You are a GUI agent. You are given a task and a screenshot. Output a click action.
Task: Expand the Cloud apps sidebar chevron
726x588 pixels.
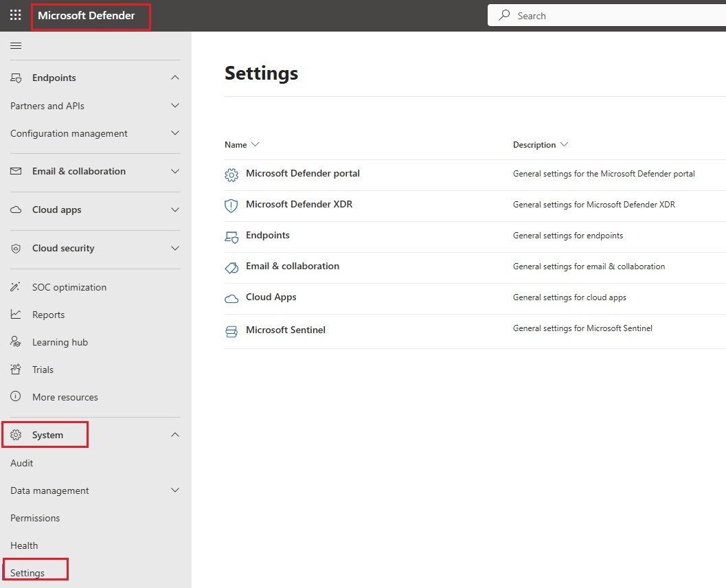point(175,210)
